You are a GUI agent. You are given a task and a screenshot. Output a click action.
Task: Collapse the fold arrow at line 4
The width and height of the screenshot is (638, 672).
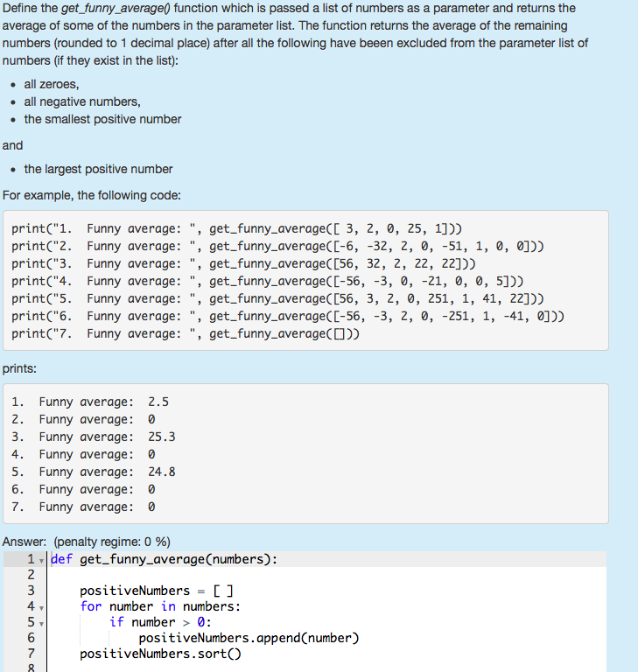[x=42, y=608]
